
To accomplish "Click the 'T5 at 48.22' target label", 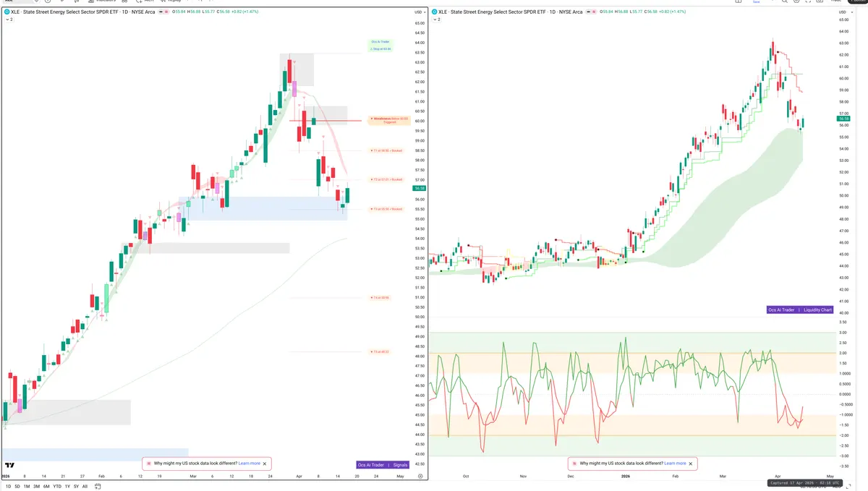I will pos(381,352).
